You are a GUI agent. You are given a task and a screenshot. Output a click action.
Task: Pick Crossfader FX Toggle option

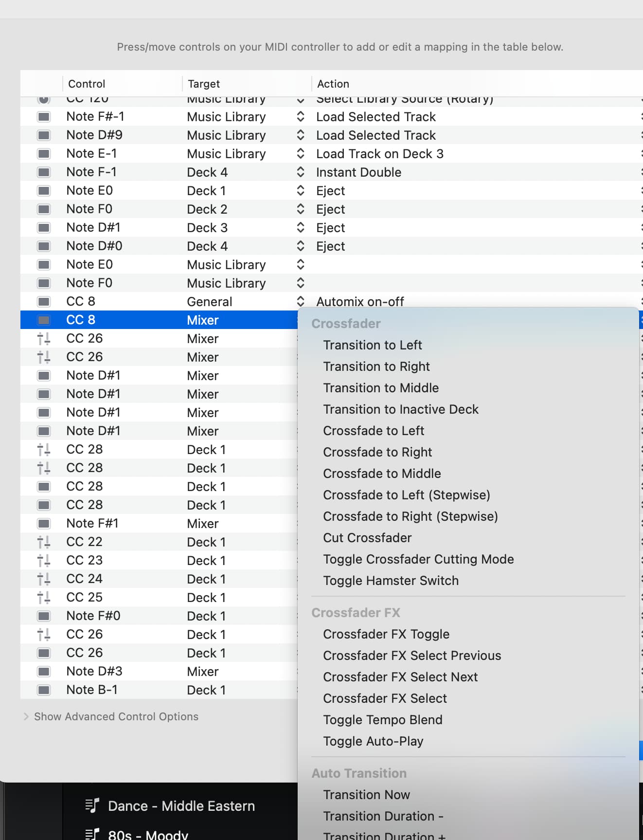386,634
